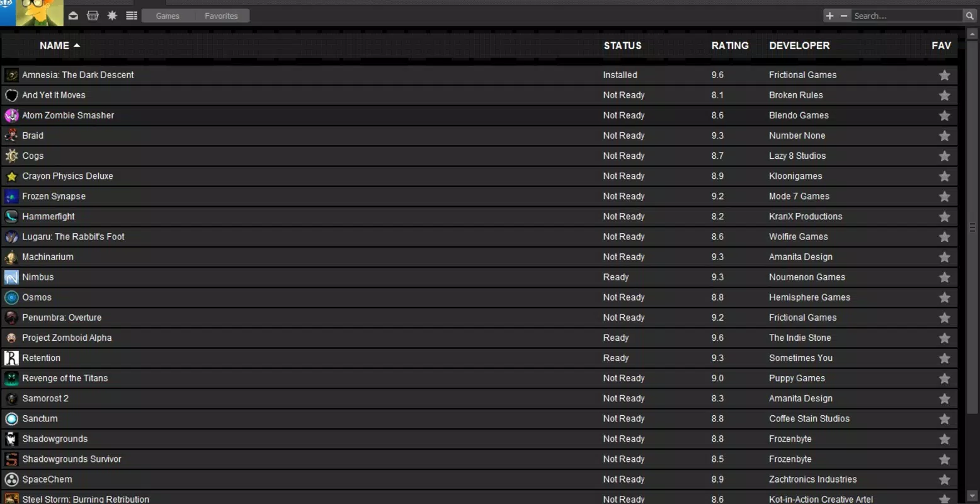Click developer Hemisphere Games
Viewport: 980px width, 504px height.
pyautogui.click(x=809, y=297)
